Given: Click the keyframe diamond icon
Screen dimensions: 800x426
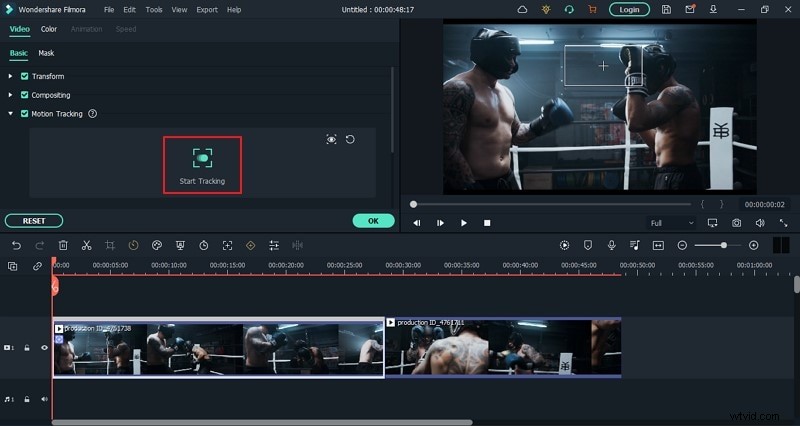Looking at the screenshot, I should pos(251,245).
